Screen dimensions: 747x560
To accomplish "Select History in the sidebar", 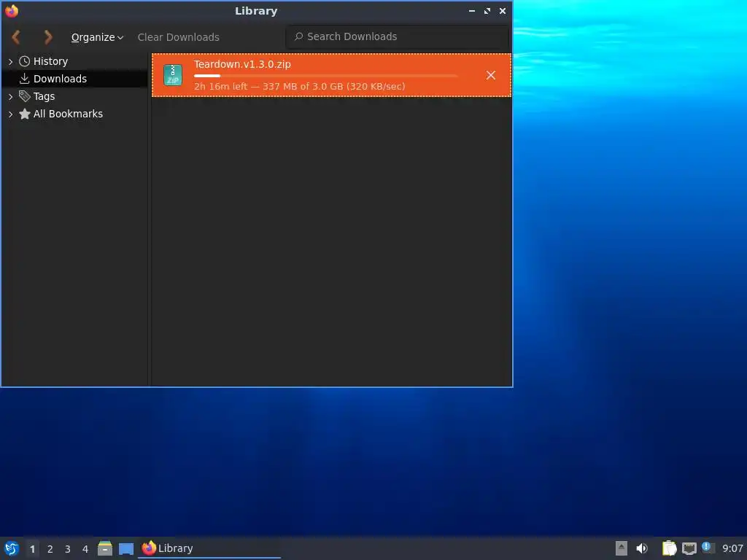I will (50, 61).
